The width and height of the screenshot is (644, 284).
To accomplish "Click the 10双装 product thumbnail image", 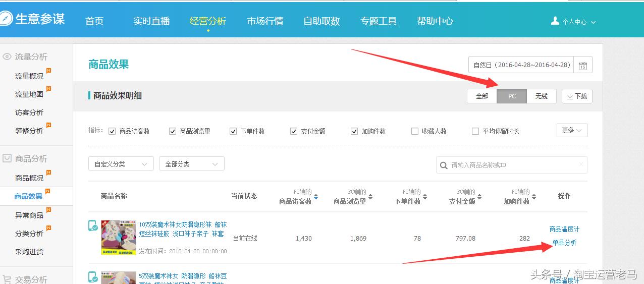I will coord(119,238).
